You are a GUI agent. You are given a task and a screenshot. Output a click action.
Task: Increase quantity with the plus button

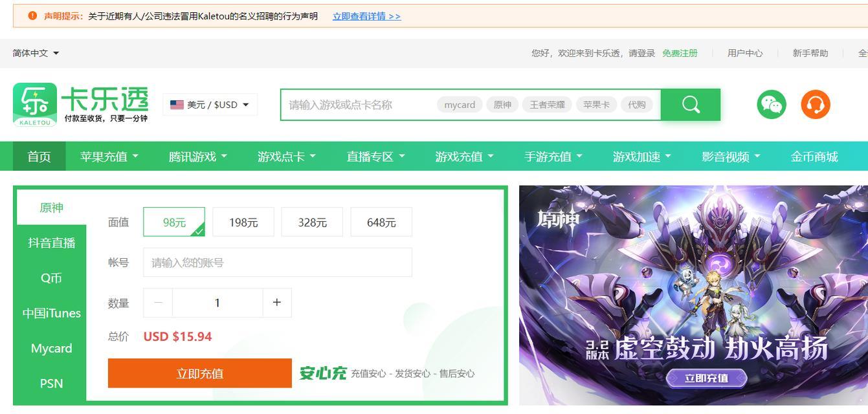click(277, 303)
